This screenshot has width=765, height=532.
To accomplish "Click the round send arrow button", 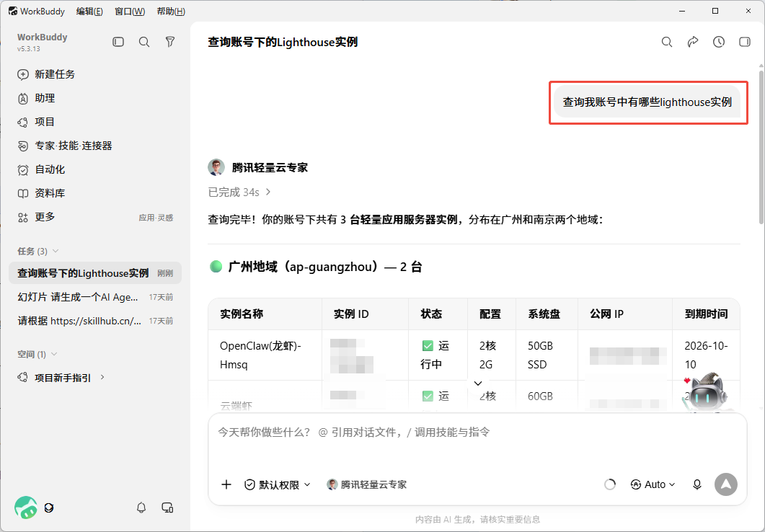I will tap(726, 484).
